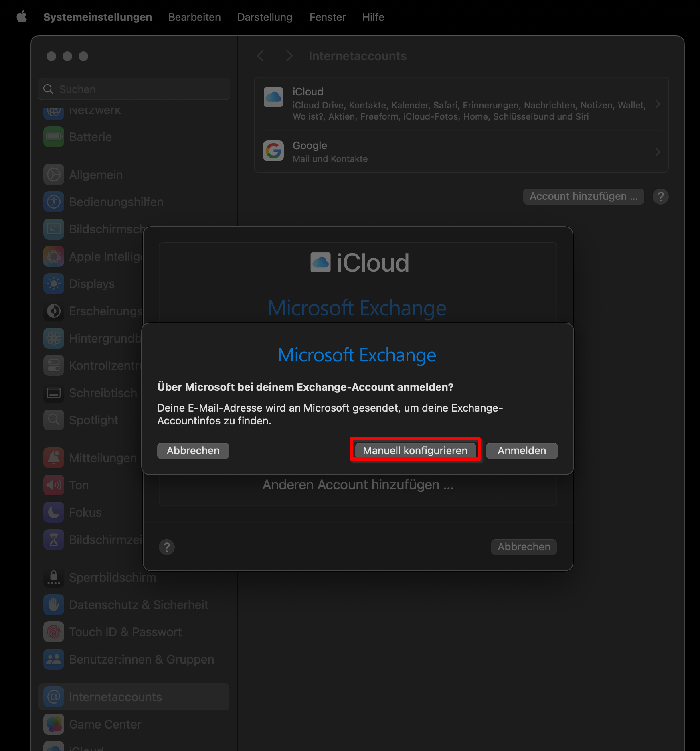Open iCloud account cloud icon
Screen dimensions: 700x751
pos(273,97)
